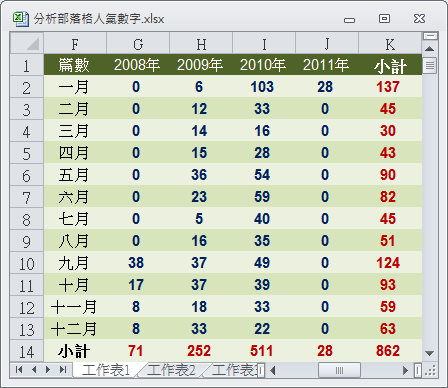Click the 篇數 header cell
The width and height of the screenshot is (448, 388).
pyautogui.click(x=75, y=65)
